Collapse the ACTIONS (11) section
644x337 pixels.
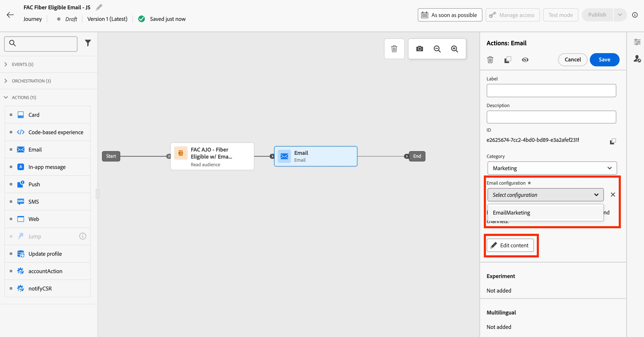(x=48, y=97)
